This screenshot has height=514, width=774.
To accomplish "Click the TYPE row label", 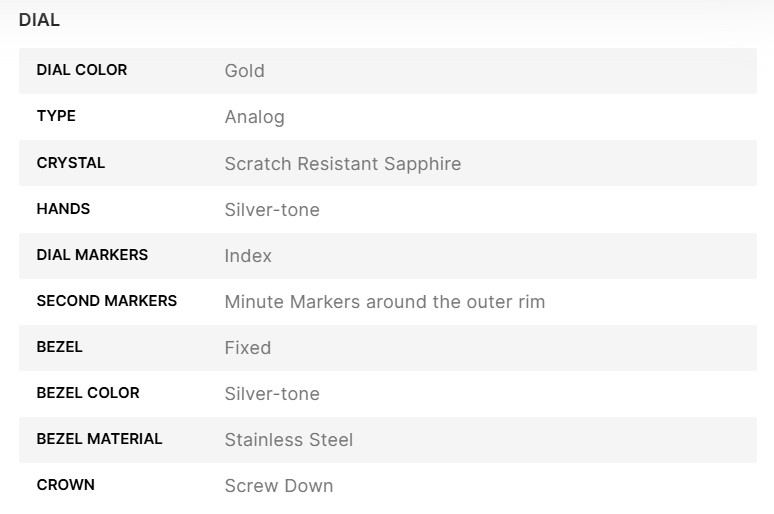I will click(56, 116).
